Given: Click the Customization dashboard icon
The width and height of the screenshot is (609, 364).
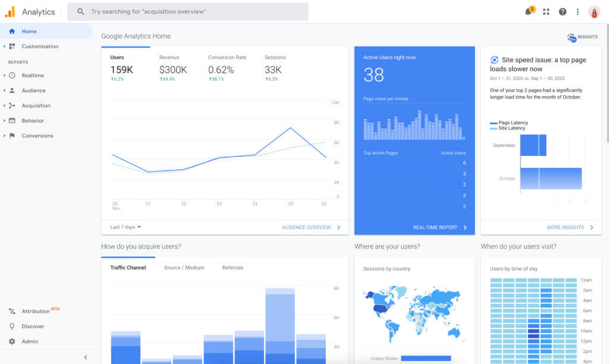Looking at the screenshot, I should click(x=12, y=46).
